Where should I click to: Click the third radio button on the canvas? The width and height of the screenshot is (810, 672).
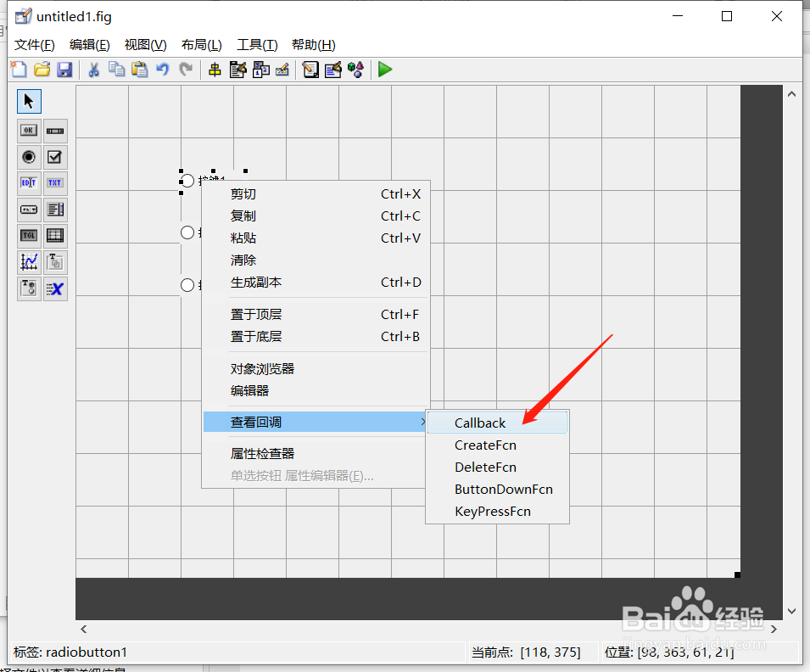pyautogui.click(x=187, y=285)
